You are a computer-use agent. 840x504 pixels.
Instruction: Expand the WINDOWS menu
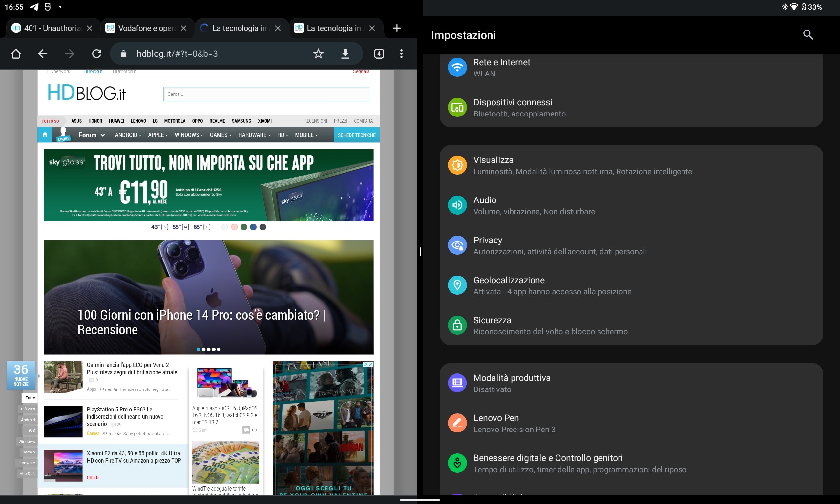[x=189, y=135]
